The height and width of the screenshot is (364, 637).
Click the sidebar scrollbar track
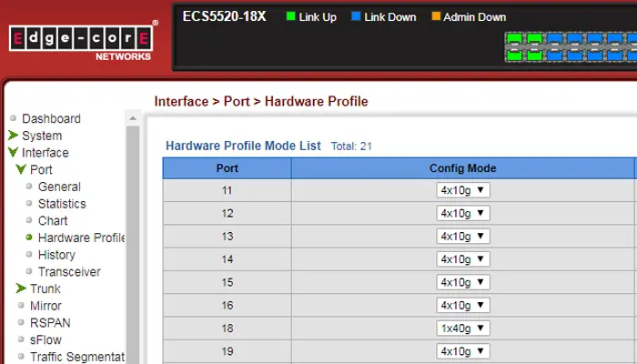click(133, 244)
